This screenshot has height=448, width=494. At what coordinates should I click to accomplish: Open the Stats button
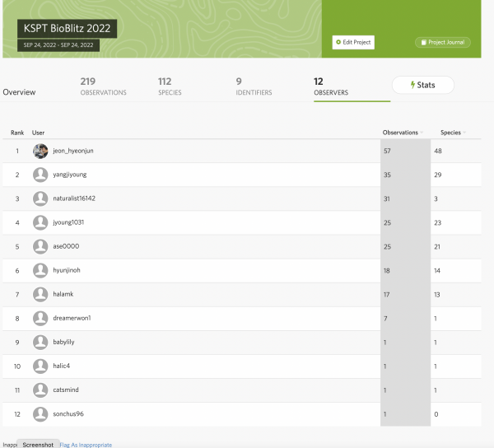(x=423, y=85)
